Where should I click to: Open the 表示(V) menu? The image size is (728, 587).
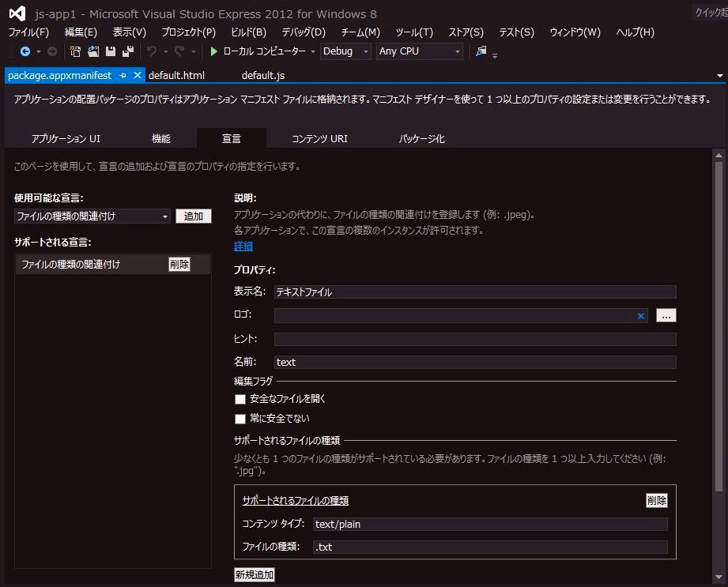(x=129, y=32)
